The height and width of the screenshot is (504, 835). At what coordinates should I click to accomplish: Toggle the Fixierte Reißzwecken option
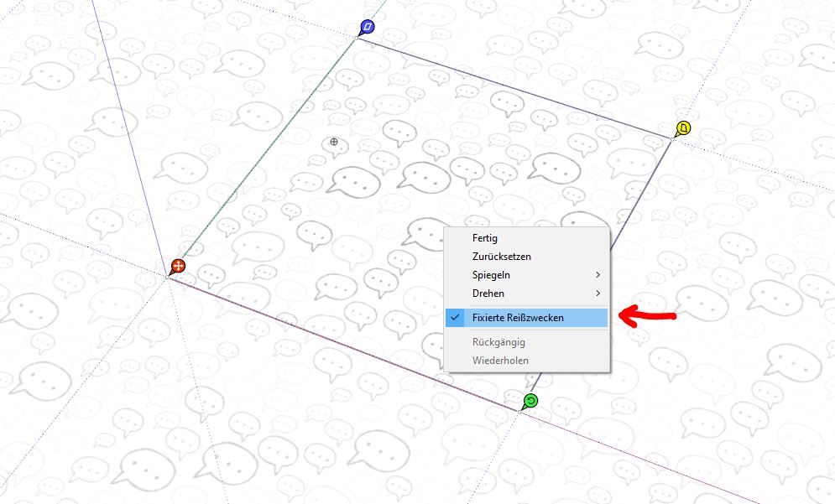point(518,318)
